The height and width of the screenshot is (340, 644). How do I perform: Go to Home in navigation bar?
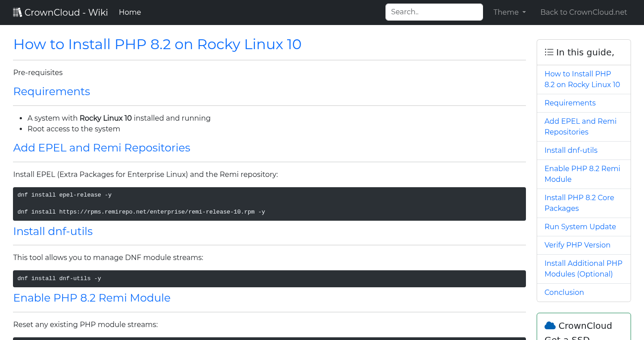130,13
